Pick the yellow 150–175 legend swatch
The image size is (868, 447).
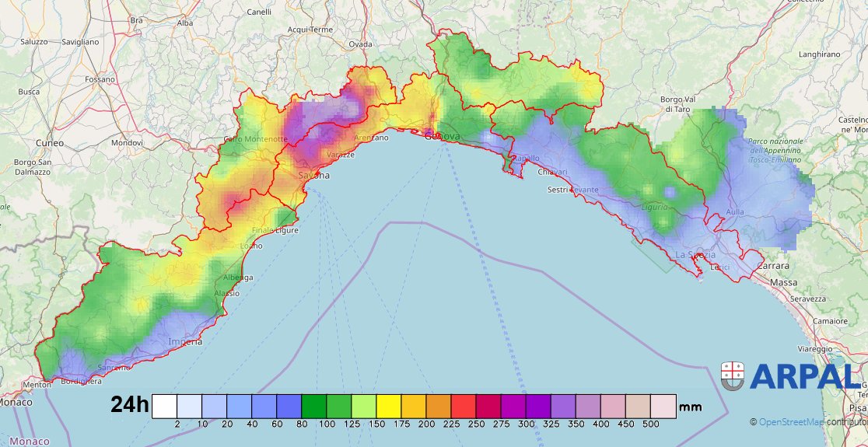(x=389, y=406)
